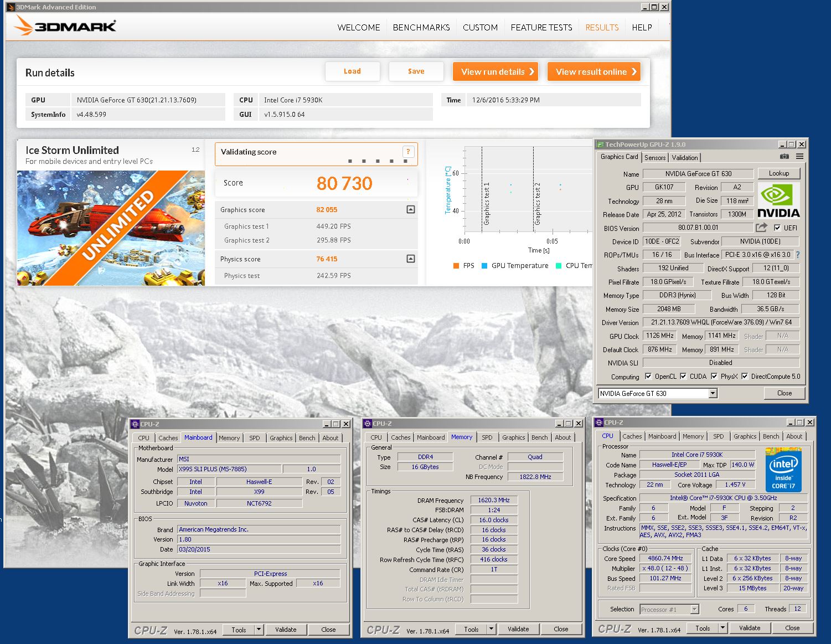This screenshot has width=831, height=644.
Task: Click the NVIDIA logo in GPU-Z
Action: 778,200
